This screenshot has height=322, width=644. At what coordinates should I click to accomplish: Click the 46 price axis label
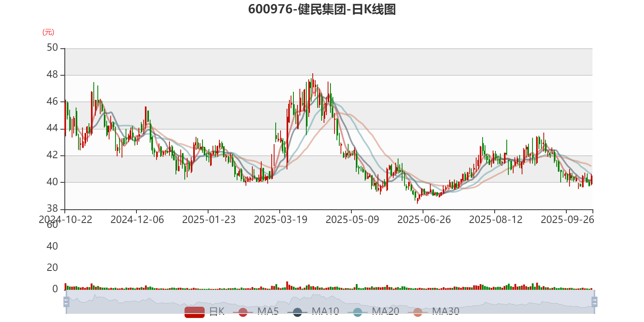pos(52,101)
